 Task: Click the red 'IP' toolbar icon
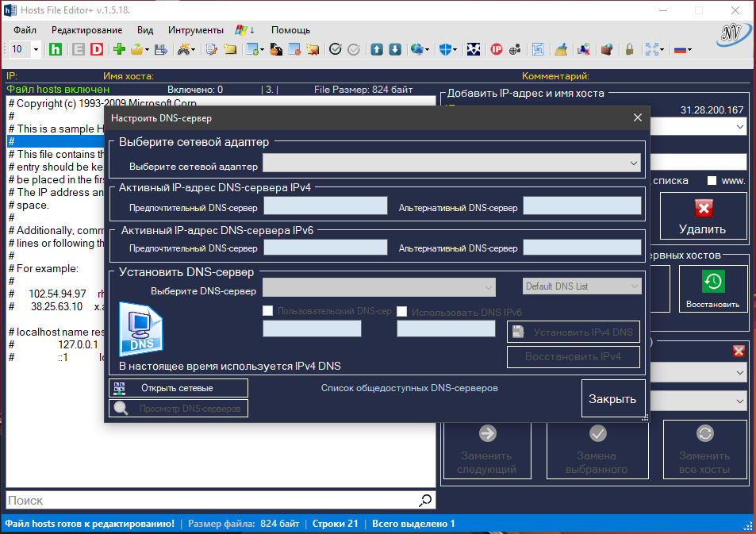[x=497, y=49]
